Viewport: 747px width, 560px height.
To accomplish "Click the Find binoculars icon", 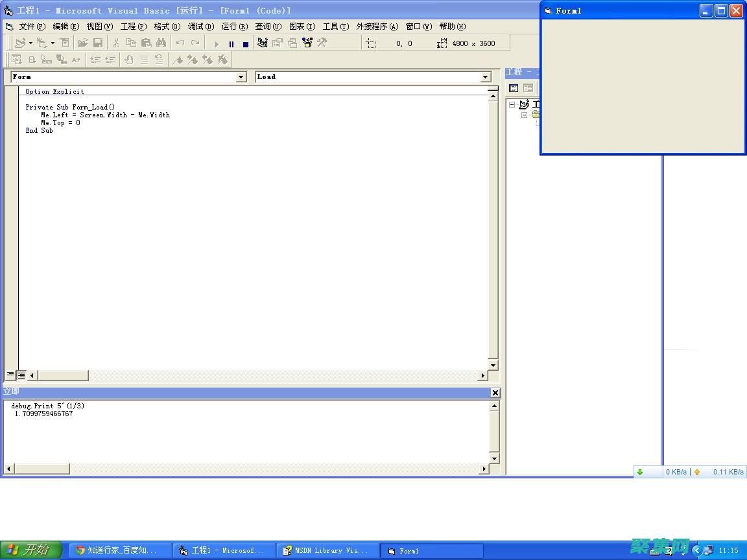I will click(161, 43).
